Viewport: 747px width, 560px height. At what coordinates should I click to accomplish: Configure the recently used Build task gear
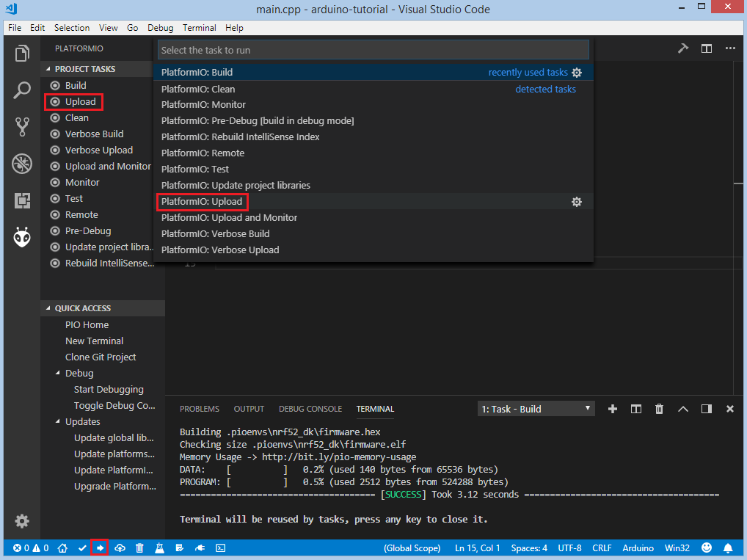pos(577,73)
